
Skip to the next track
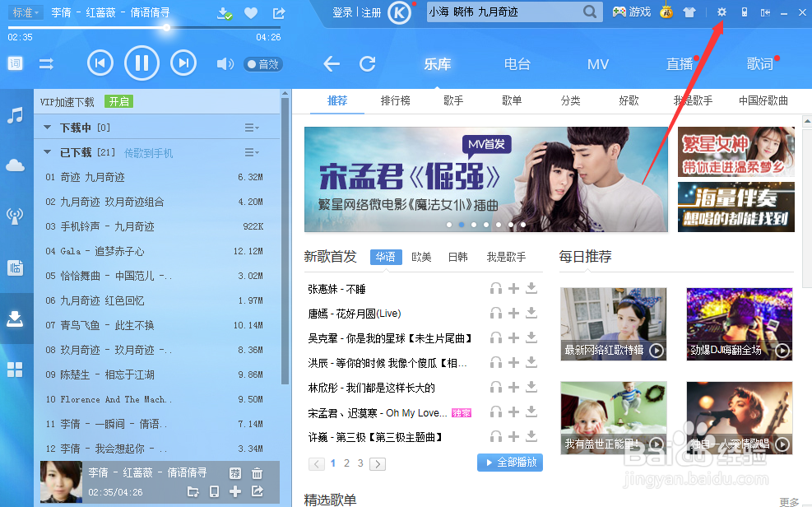coord(183,63)
